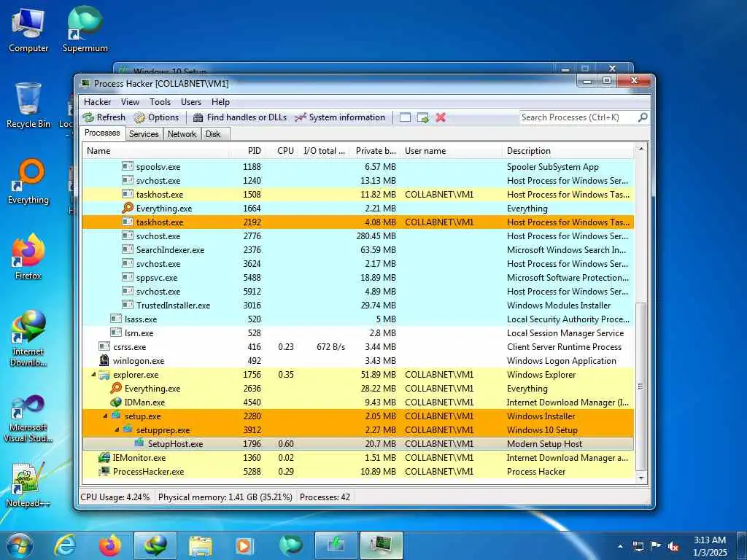Select the spoolsv.exe row
The width and height of the screenshot is (747, 560).
point(358,167)
